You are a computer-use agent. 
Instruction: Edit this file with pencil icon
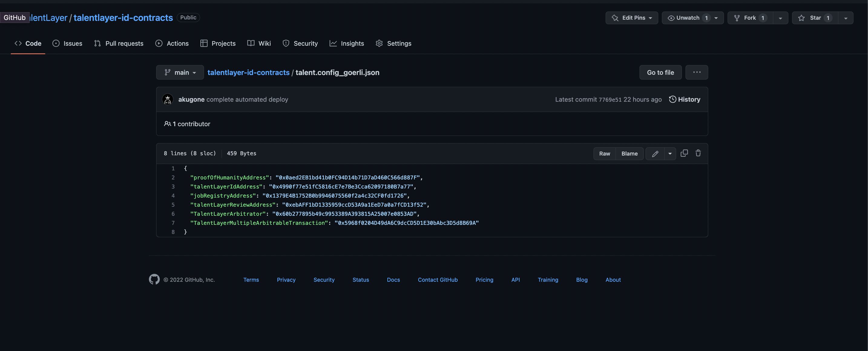tap(655, 154)
